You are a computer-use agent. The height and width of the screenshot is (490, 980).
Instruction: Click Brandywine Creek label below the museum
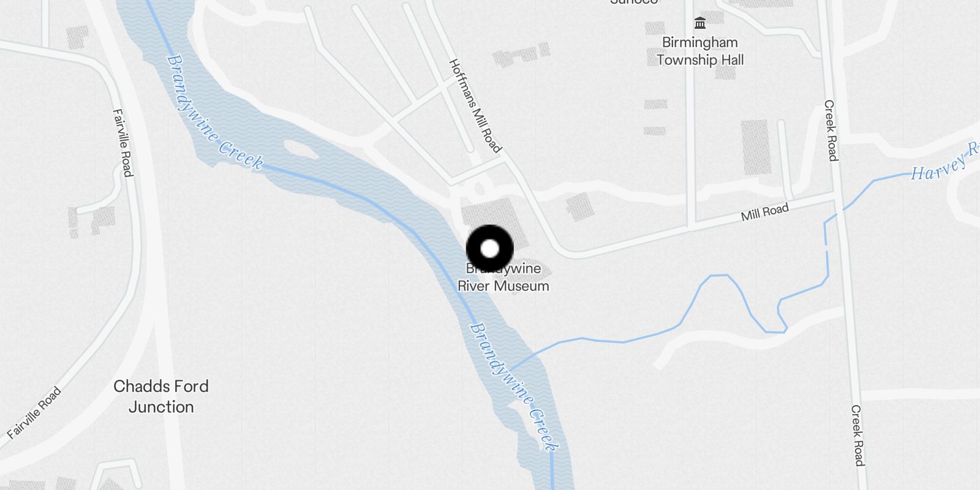pyautogui.click(x=514, y=387)
